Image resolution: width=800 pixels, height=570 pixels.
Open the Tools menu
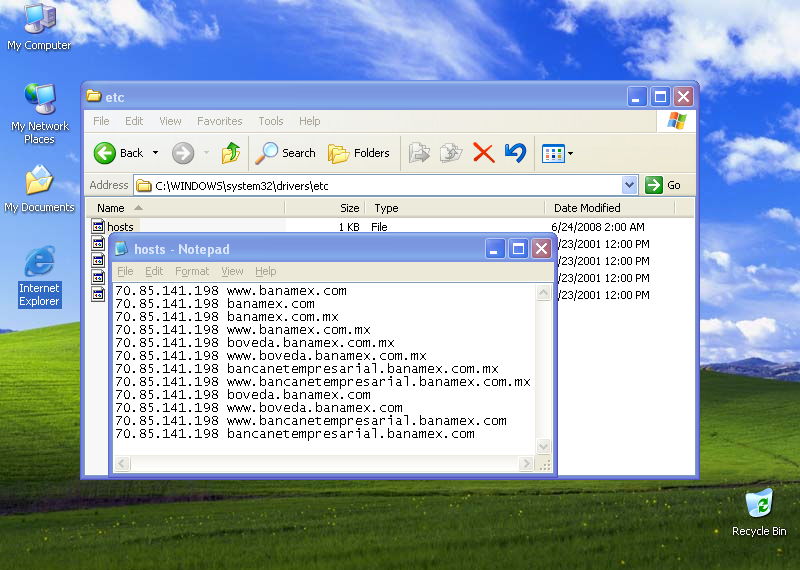click(x=270, y=121)
